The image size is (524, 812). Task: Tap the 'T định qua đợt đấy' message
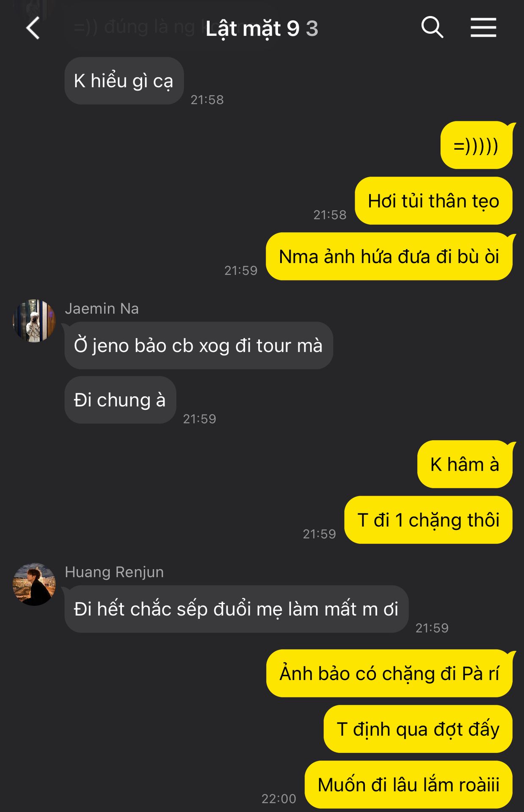click(x=418, y=729)
